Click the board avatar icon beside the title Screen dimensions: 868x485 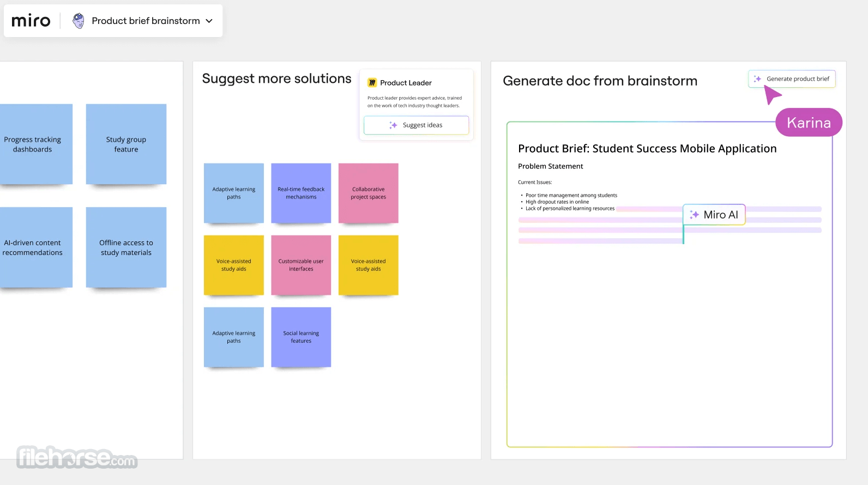click(79, 21)
